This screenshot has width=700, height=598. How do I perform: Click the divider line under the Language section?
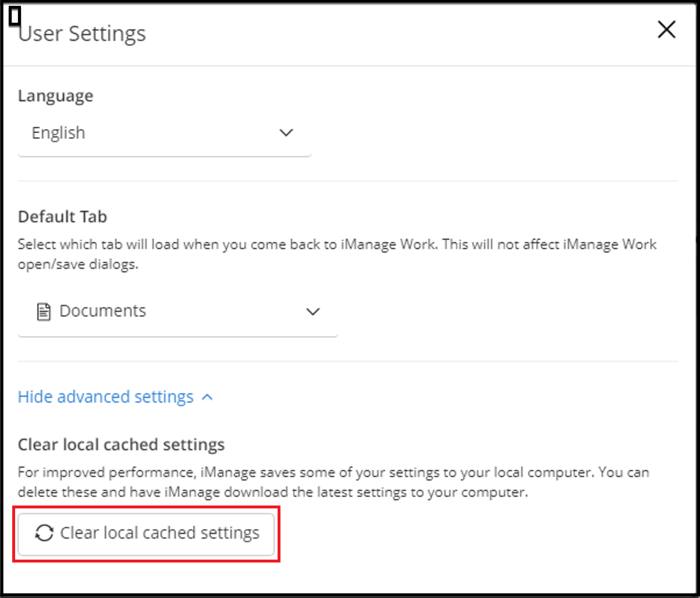[349, 180]
